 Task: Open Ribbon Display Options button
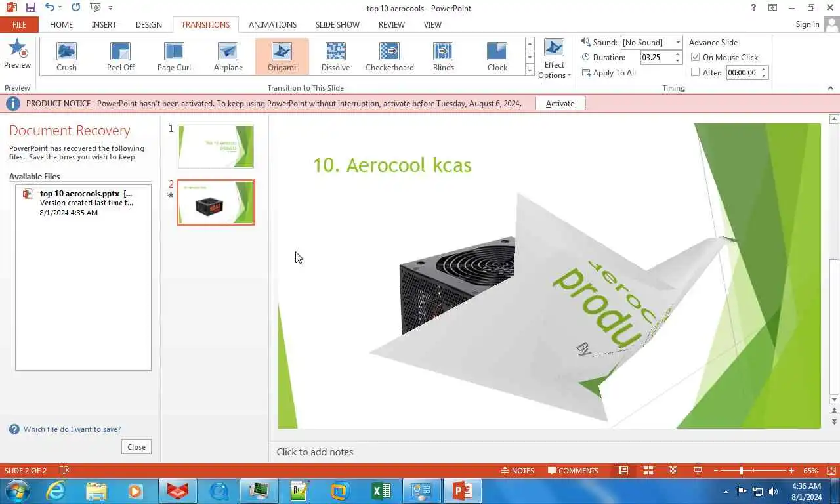tap(773, 8)
